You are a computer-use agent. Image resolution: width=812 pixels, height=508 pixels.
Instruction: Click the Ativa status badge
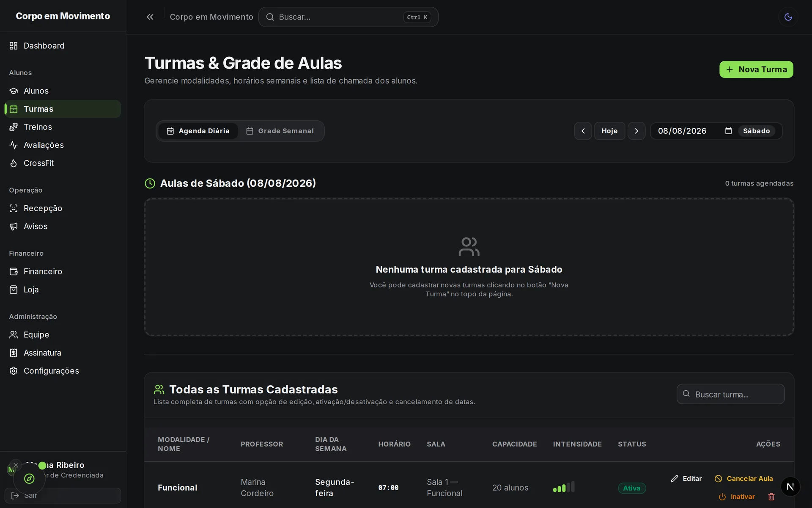pos(632,488)
